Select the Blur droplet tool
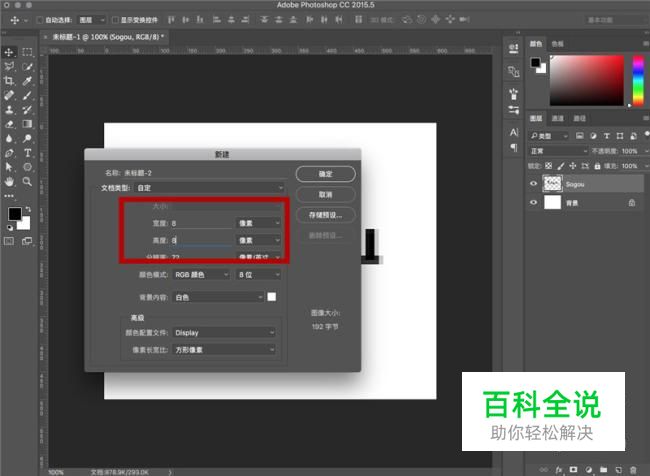Viewport: 650px width, 476px height. (9, 138)
